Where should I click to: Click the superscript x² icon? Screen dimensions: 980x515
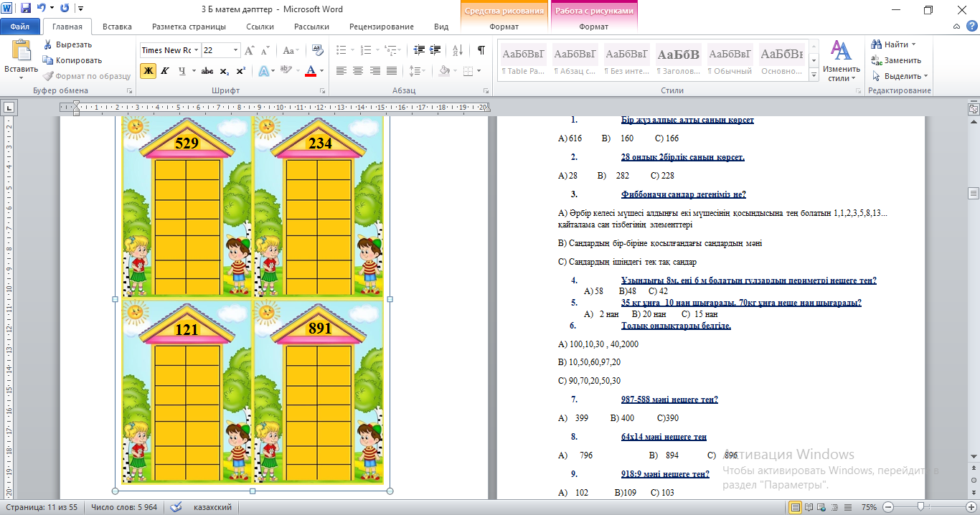(240, 71)
